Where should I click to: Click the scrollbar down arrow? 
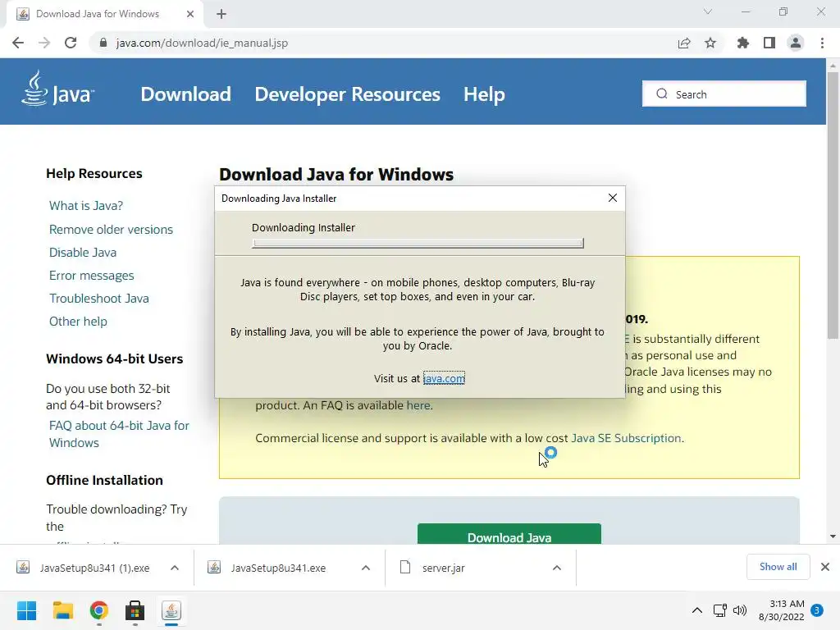833,536
